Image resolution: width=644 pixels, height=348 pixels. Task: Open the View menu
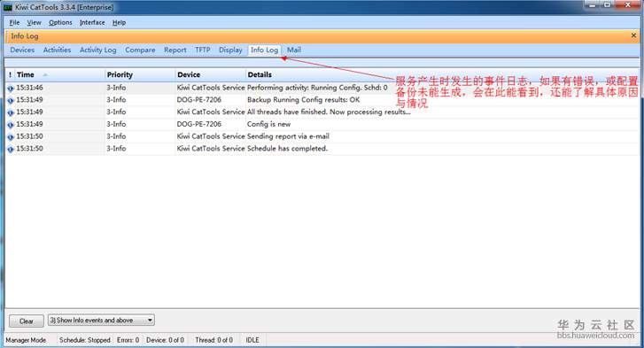34,22
